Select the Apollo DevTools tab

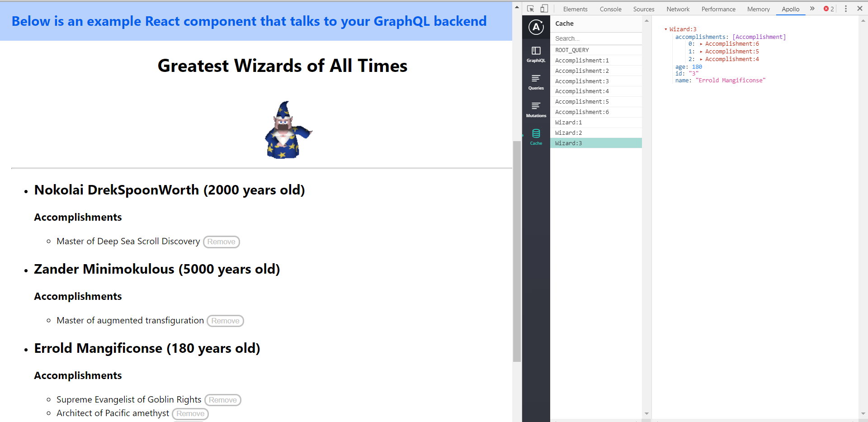tap(790, 9)
